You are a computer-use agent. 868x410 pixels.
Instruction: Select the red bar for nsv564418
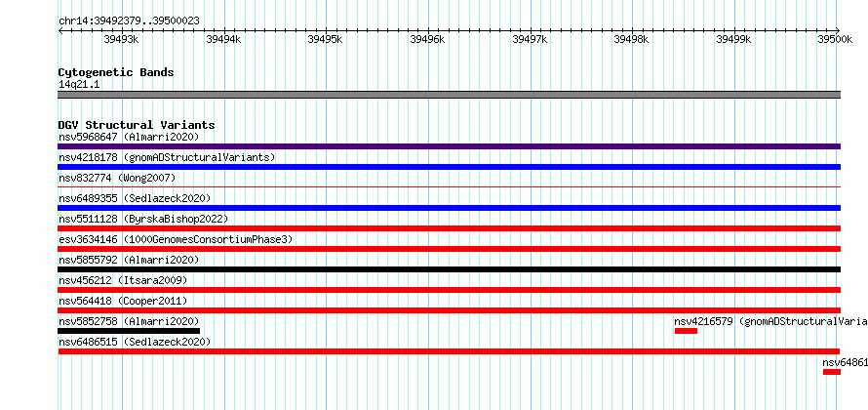tap(449, 310)
